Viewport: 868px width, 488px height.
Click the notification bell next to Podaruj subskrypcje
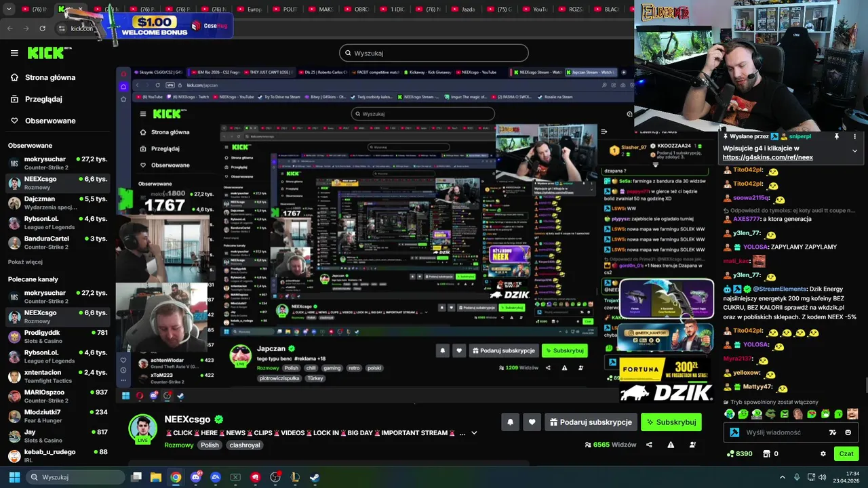510,422
